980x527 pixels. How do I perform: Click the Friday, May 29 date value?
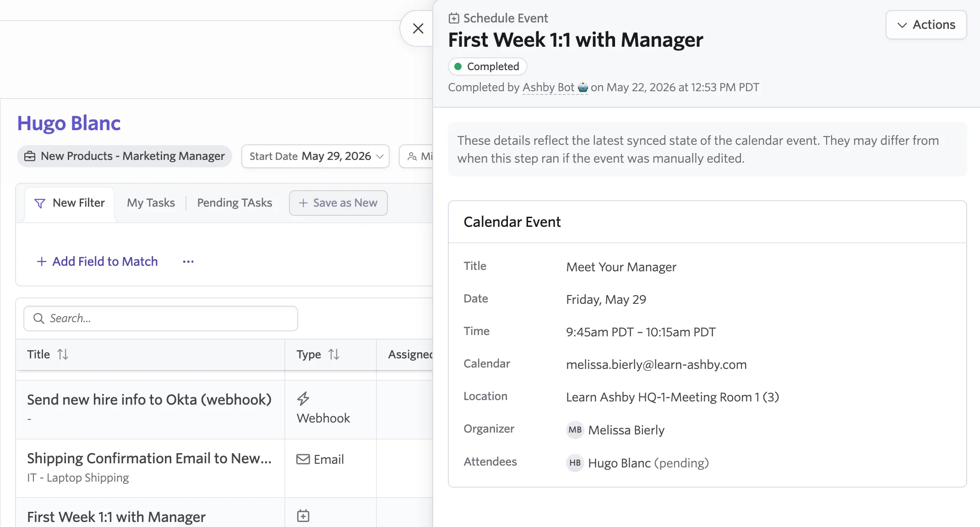606,300
